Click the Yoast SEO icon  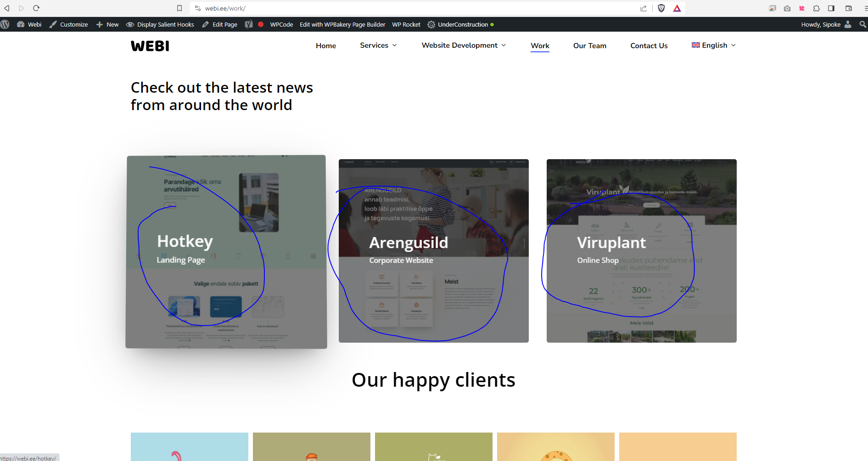[249, 24]
